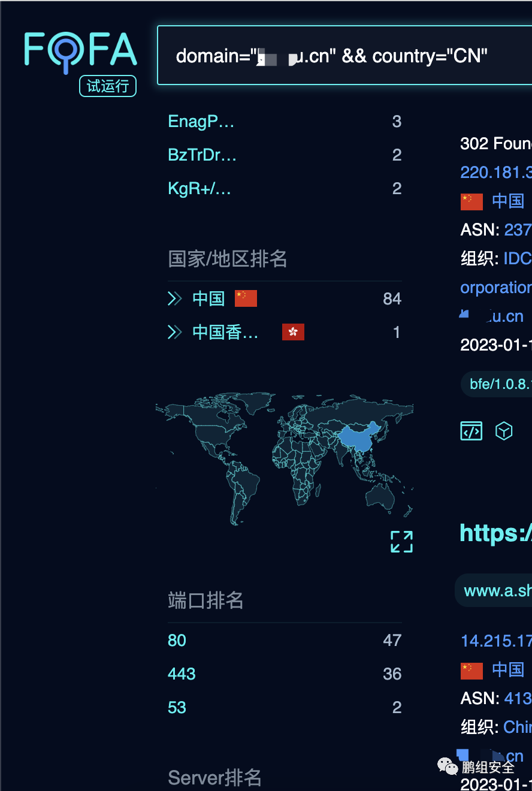Click the 302 Found result text

(496, 144)
